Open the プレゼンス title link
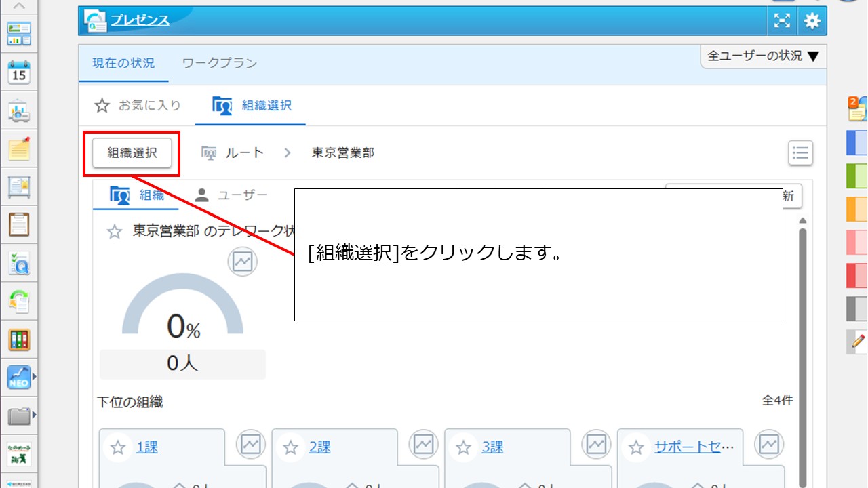The height and width of the screenshot is (488, 868). pyautogui.click(x=140, y=20)
